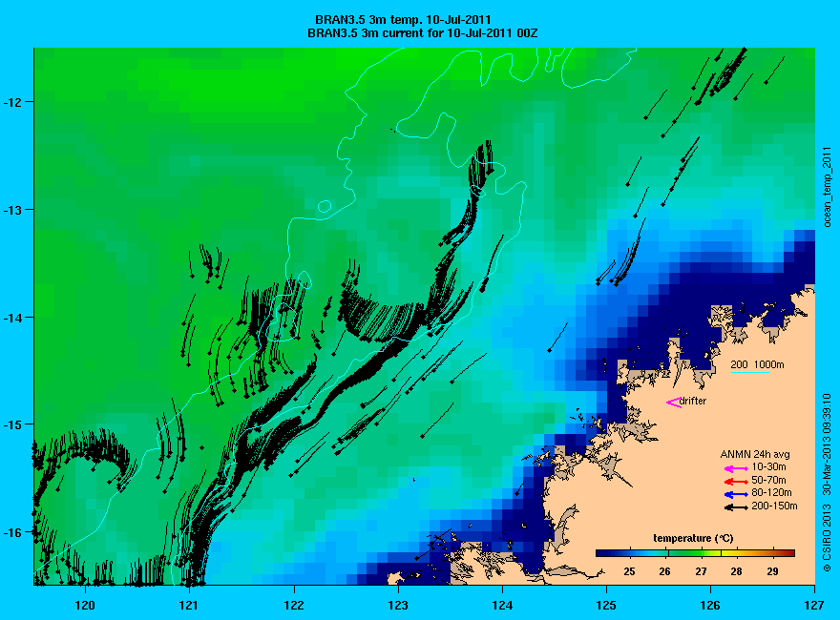Click the longitude axis label 126
Image resolution: width=840 pixels, height=620 pixels.
tap(710, 606)
